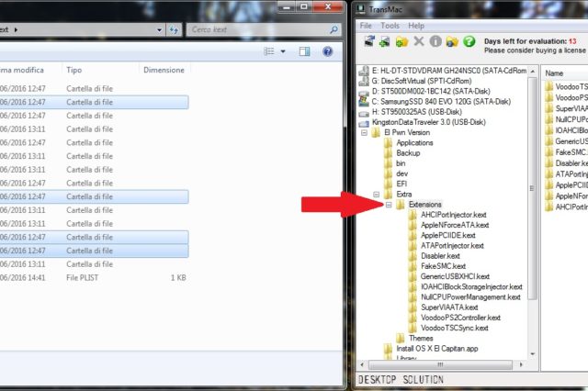Viewport: 588px width, 391px height.
Task: Select the bin folder in TransMac tree
Action: click(x=401, y=163)
